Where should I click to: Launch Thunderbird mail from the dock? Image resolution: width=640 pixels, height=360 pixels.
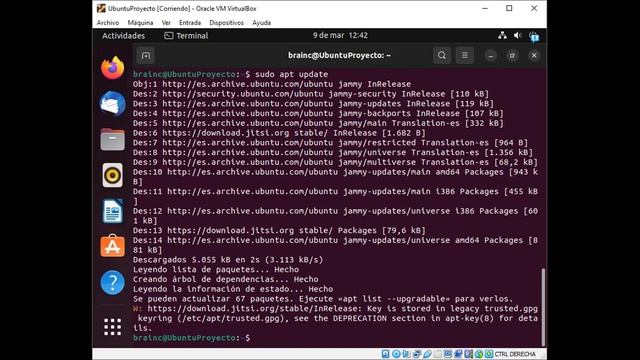113,103
